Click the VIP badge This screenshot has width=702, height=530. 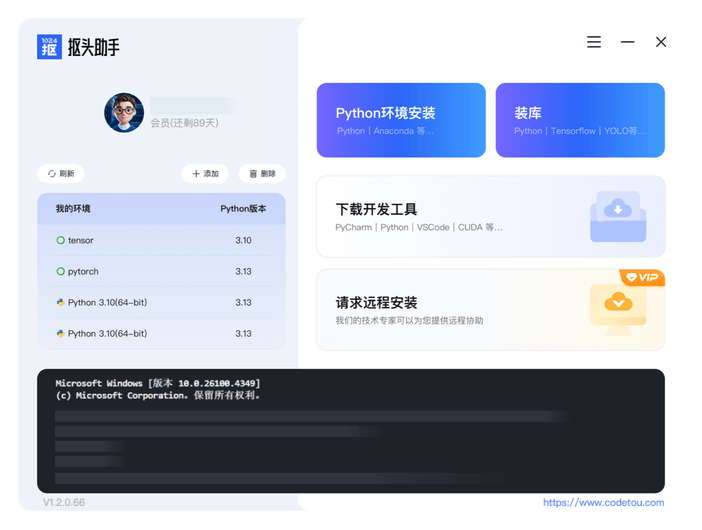click(x=642, y=278)
